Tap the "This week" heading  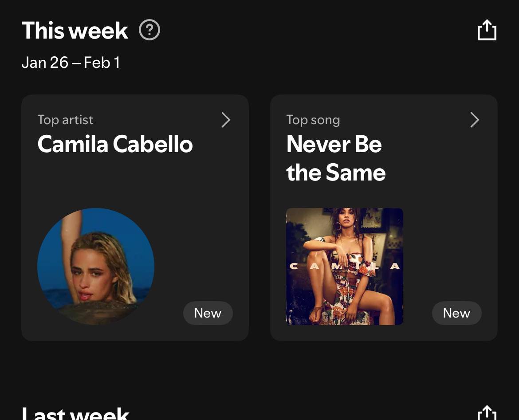coord(75,31)
